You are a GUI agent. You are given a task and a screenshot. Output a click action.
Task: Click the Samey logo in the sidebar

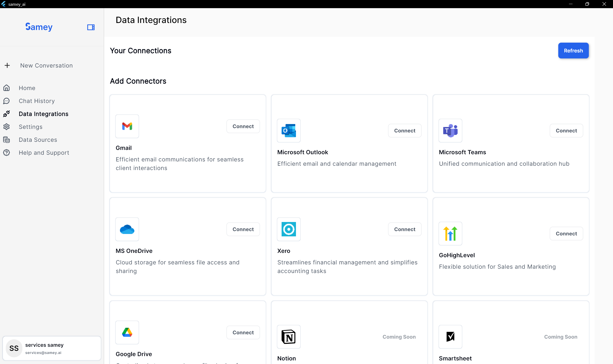39,27
